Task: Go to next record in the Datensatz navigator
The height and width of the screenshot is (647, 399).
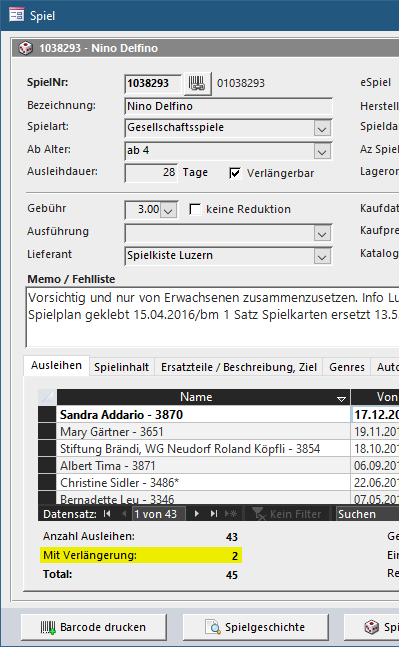Action: coord(196,514)
